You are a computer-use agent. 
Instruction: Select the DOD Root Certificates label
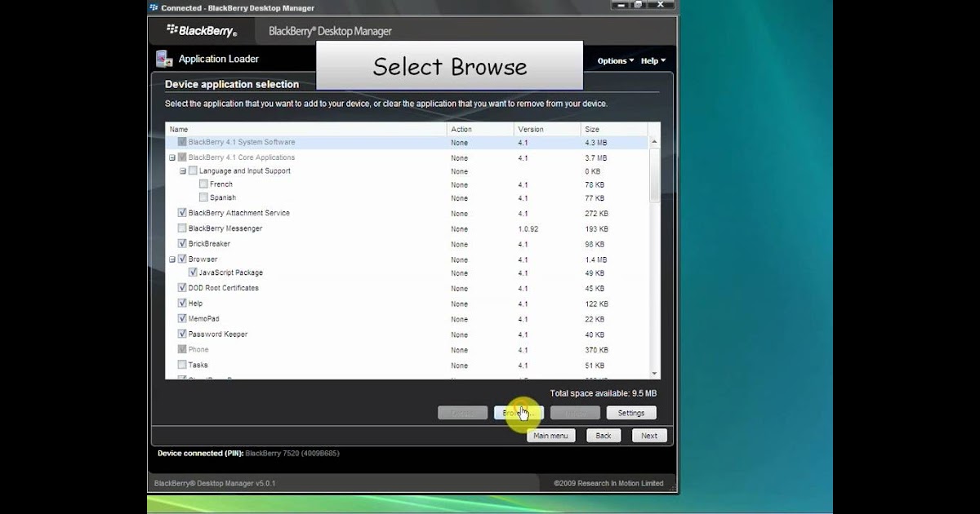coord(224,288)
